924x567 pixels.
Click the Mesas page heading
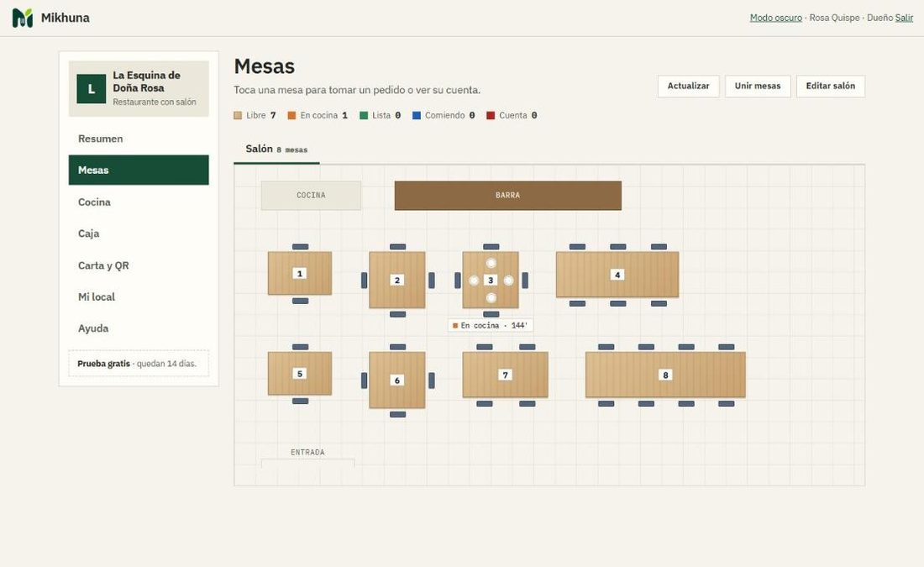click(264, 66)
